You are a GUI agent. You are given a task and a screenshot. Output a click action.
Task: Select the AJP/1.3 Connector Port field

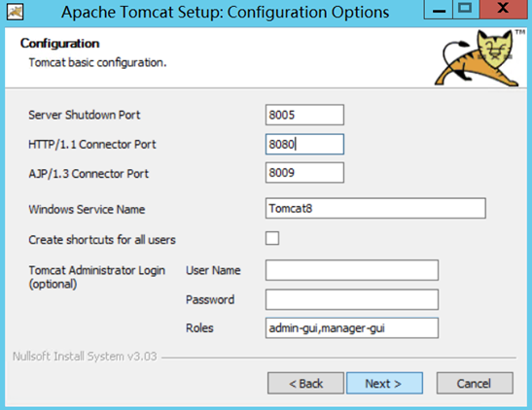304,173
